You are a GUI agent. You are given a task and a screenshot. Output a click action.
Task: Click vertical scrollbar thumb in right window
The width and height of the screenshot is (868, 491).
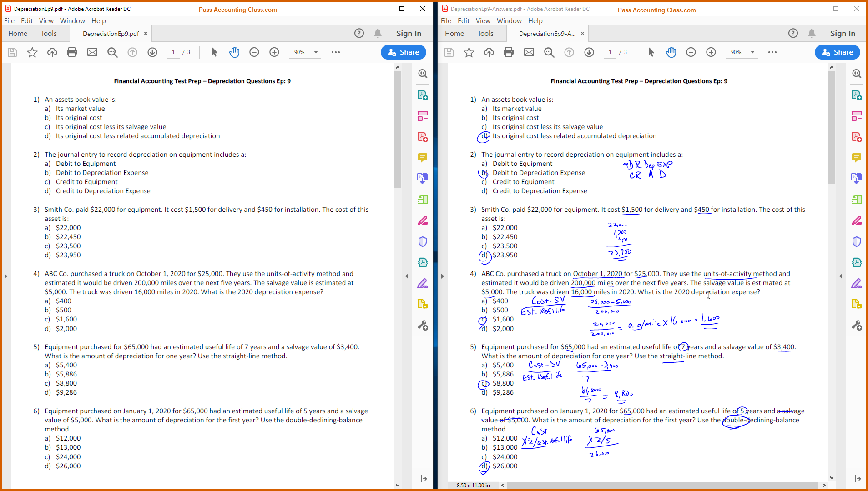[832, 127]
